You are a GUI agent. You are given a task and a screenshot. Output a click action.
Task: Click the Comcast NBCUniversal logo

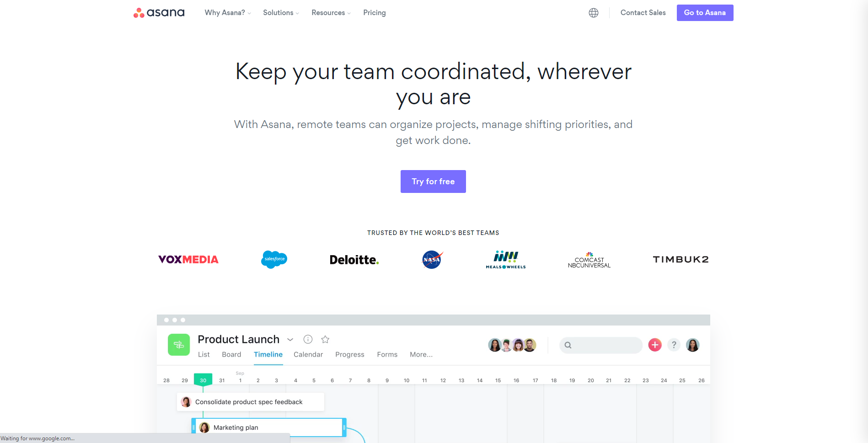click(589, 260)
